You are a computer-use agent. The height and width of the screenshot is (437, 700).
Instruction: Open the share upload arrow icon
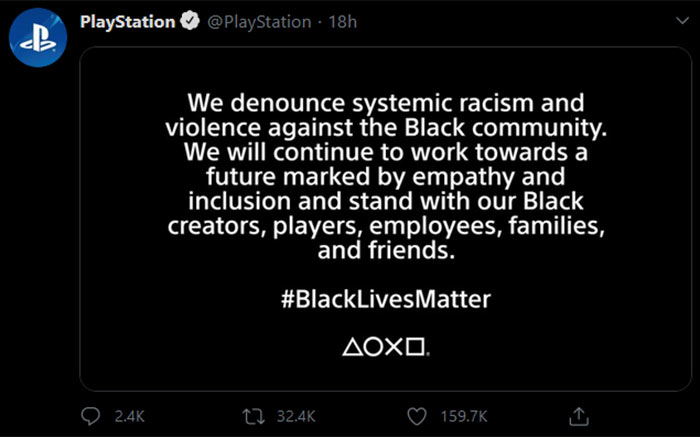click(579, 416)
